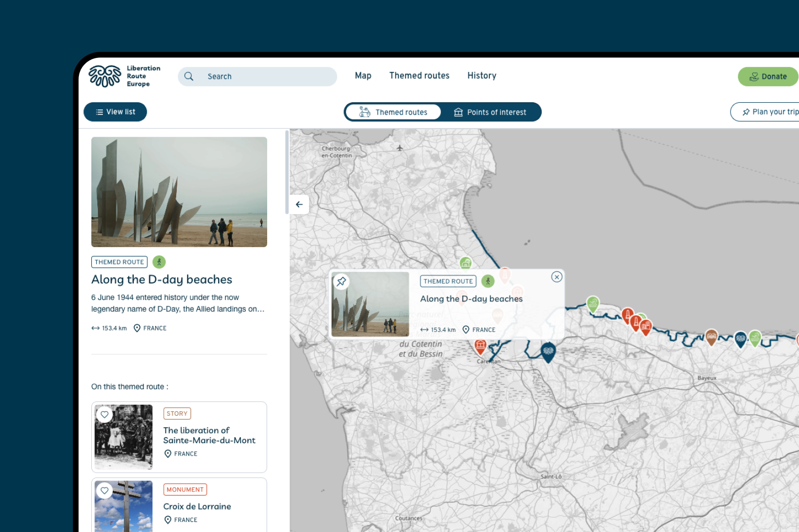This screenshot has height=532, width=799.
Task: Click the green marker above the popup
Action: tap(465, 263)
